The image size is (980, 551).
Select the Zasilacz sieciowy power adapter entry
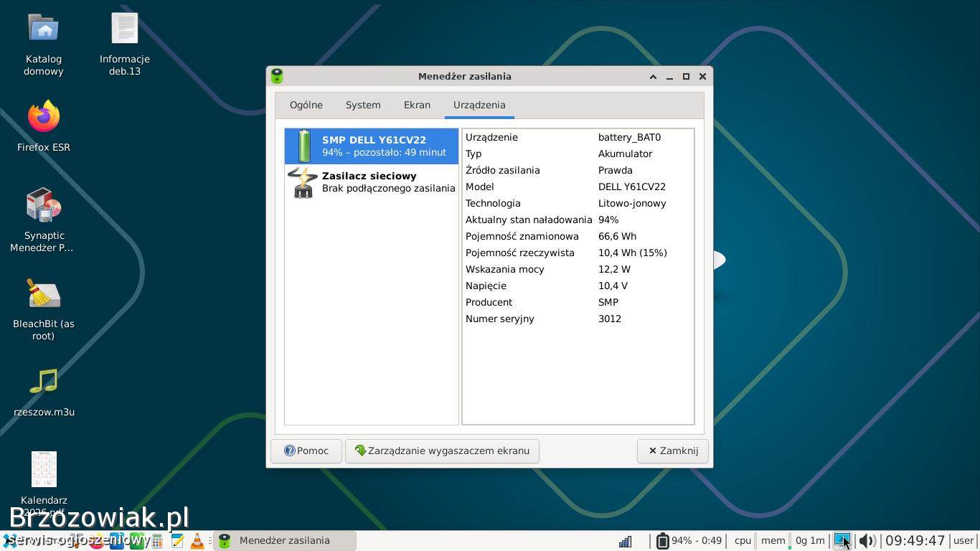371,182
